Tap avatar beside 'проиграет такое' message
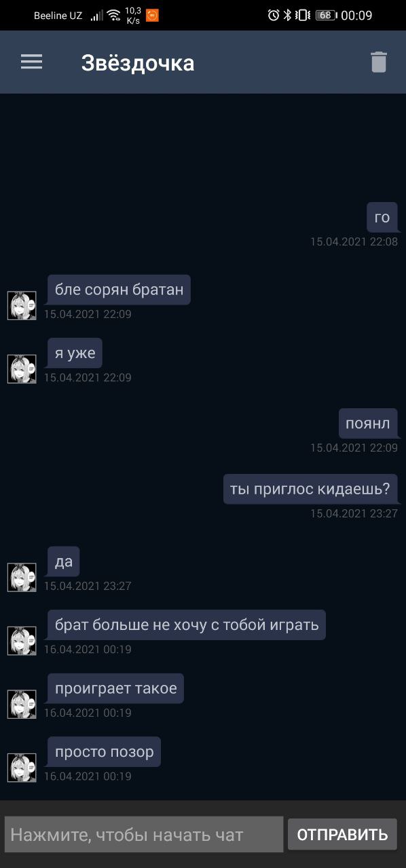Viewport: 406px width, 868px height. (22, 704)
